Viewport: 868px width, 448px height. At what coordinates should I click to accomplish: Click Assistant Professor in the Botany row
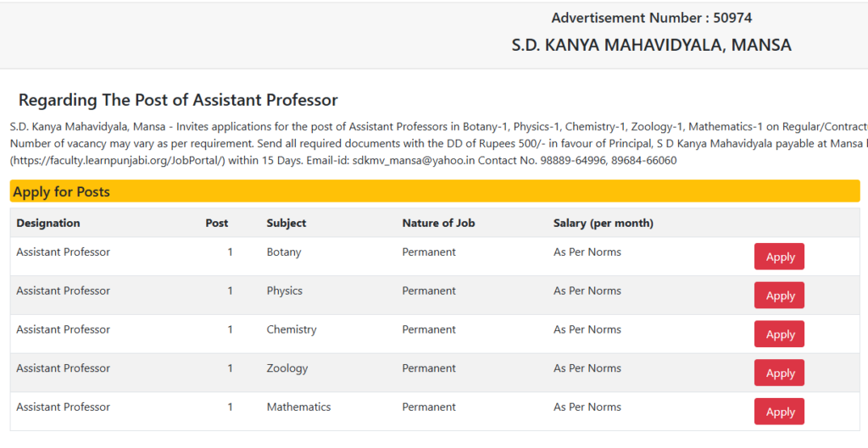click(x=63, y=252)
